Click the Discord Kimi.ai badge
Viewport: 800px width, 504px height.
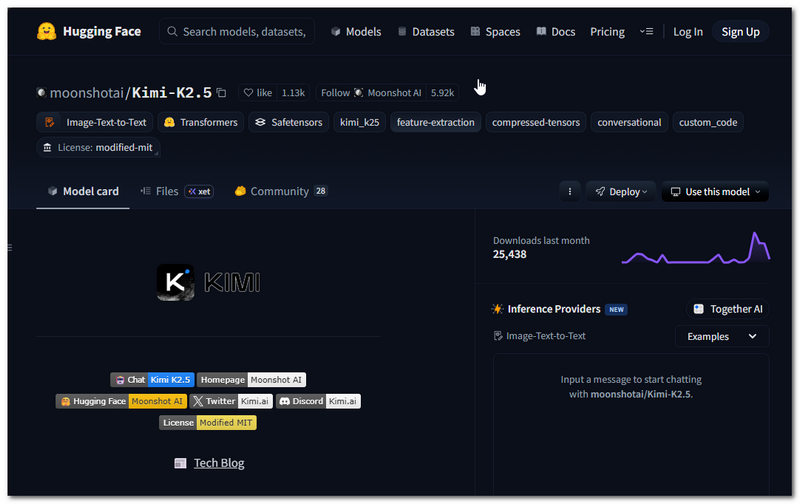318,401
